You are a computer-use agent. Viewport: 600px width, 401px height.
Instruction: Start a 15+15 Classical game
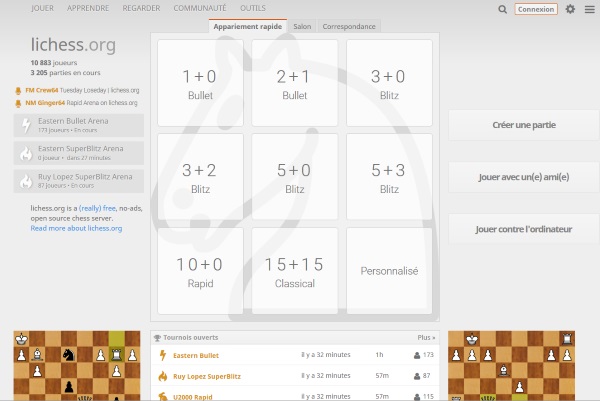point(295,271)
